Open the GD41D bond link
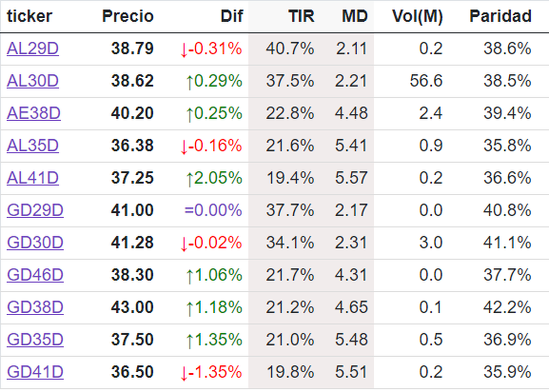 [35, 372]
